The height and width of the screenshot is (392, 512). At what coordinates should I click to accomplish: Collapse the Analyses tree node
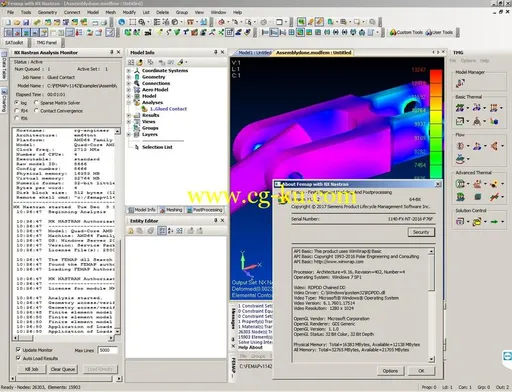click(x=129, y=102)
